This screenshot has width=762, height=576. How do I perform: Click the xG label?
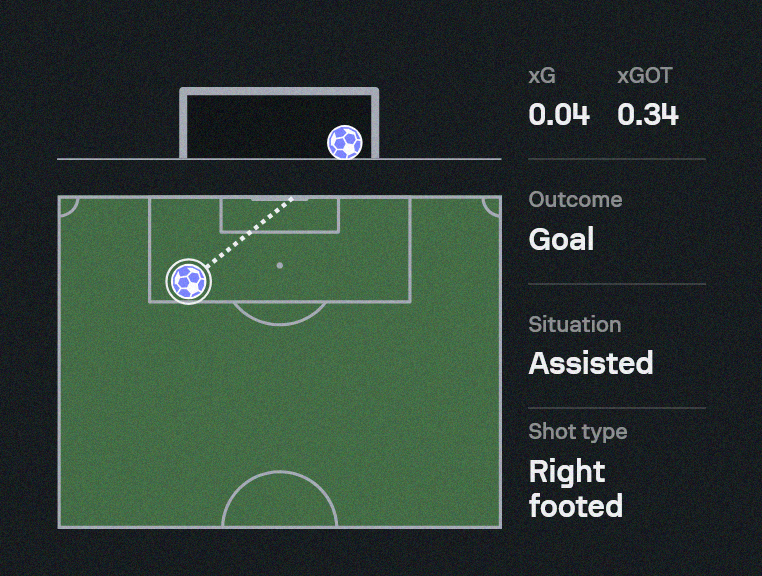point(542,77)
